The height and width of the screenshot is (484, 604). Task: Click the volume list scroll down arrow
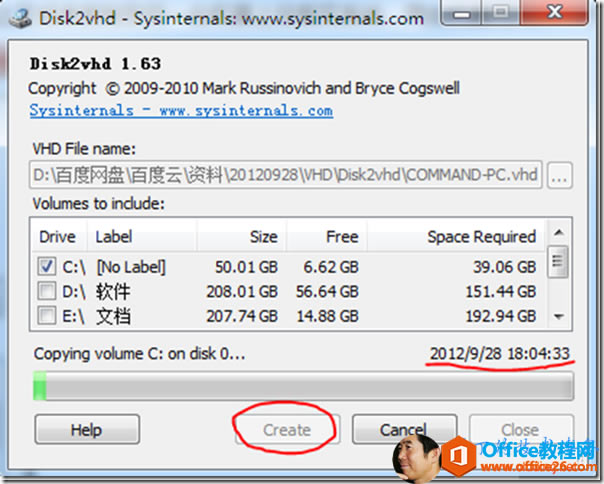pyautogui.click(x=559, y=316)
